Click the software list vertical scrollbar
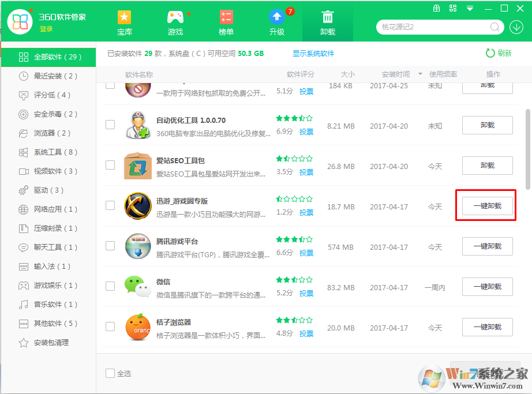Image resolution: width=532 pixels, height=394 pixels. tap(527, 149)
